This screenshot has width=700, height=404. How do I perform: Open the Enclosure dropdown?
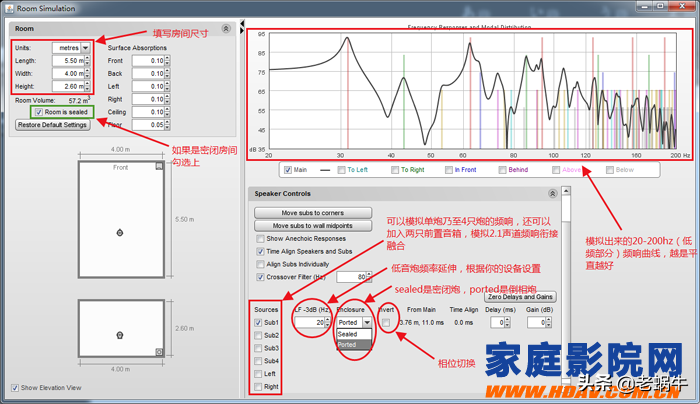point(367,323)
